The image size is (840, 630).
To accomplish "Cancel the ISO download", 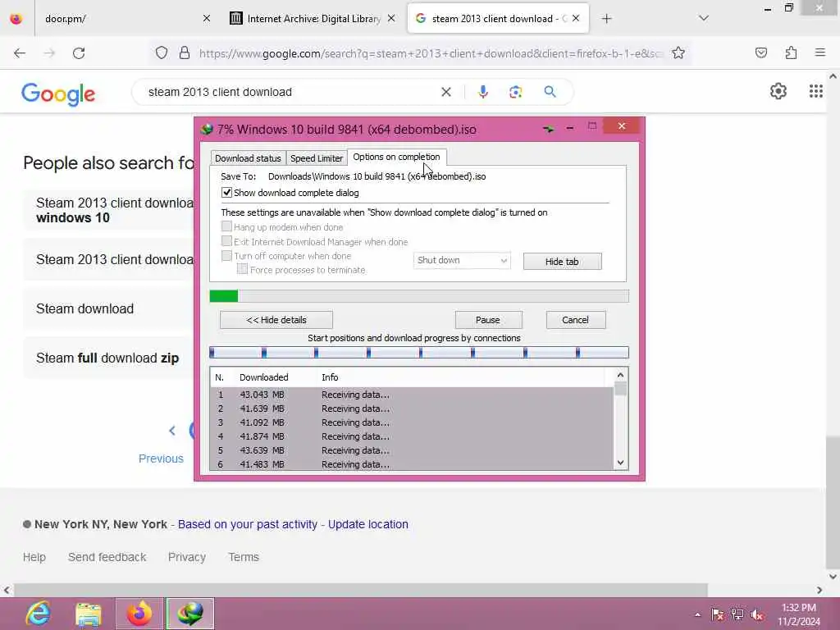I will (x=575, y=320).
